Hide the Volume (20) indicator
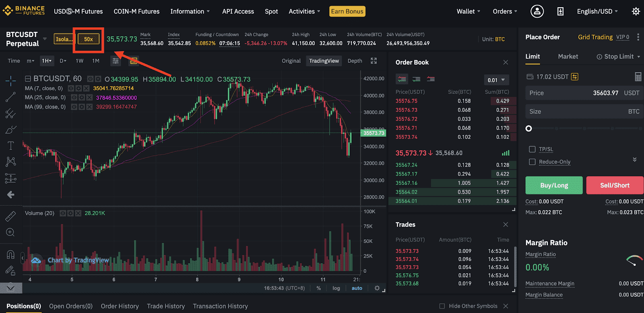Screen dimensions: 644x313 (63, 213)
